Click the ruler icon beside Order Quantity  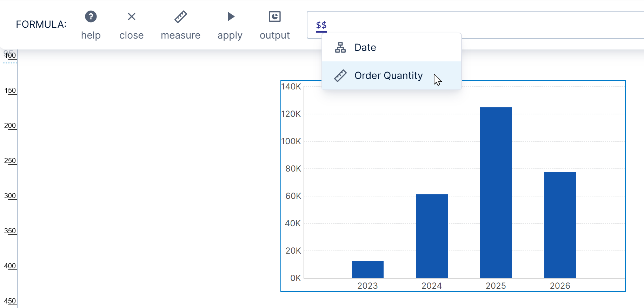click(340, 76)
